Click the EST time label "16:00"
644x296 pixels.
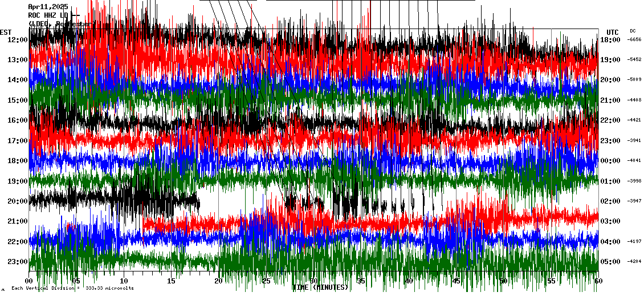[17, 120]
